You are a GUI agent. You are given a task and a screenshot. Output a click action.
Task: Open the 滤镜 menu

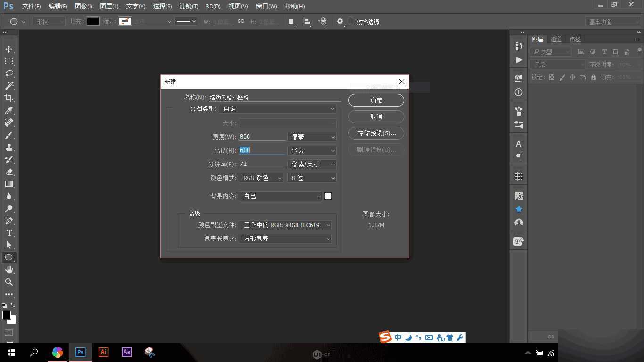[x=189, y=6]
